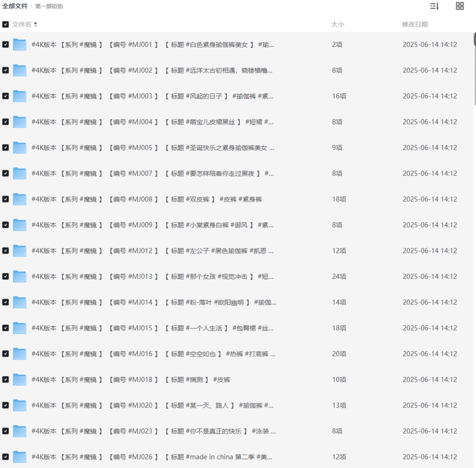Toggle the select-all checkbox in header
This screenshot has height=468, width=476.
pyautogui.click(x=6, y=24)
